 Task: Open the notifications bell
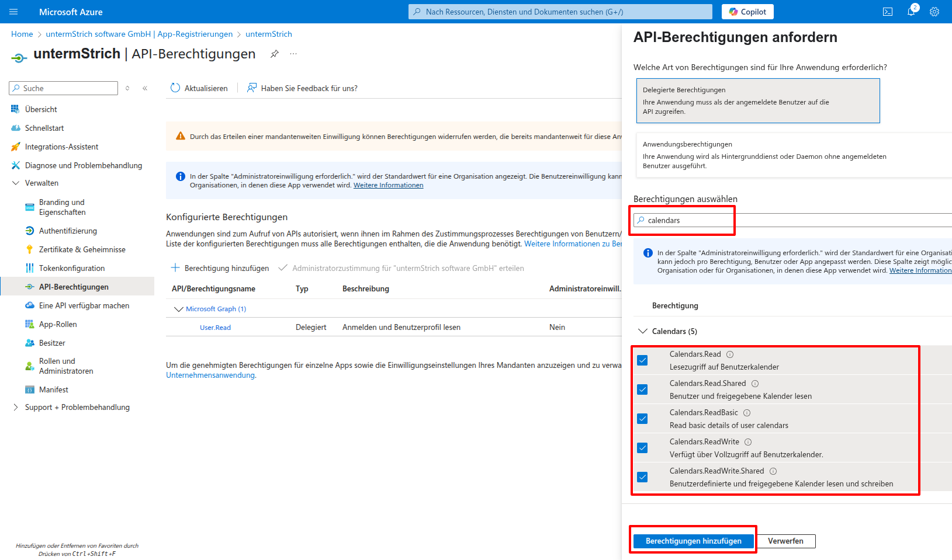point(911,12)
